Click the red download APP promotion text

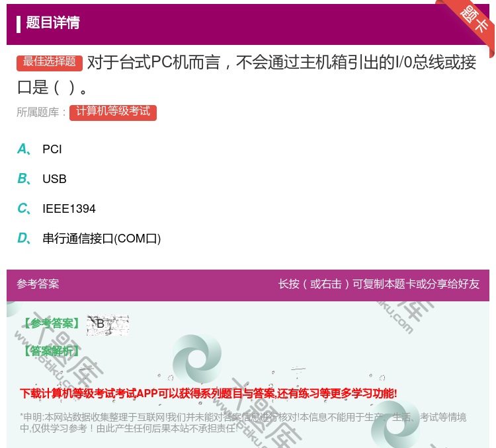pyautogui.click(x=208, y=394)
